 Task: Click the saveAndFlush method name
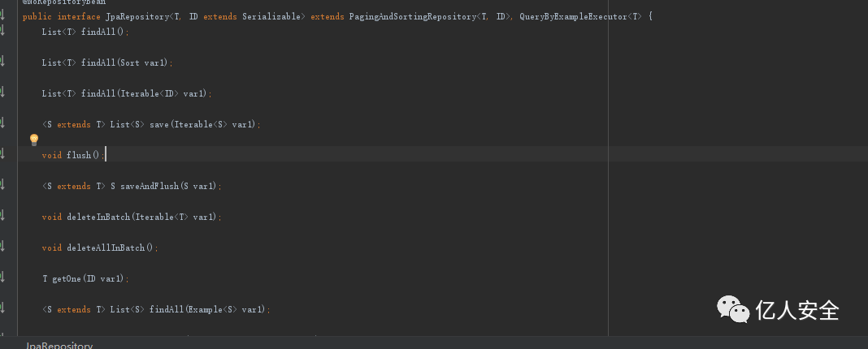pyautogui.click(x=145, y=186)
